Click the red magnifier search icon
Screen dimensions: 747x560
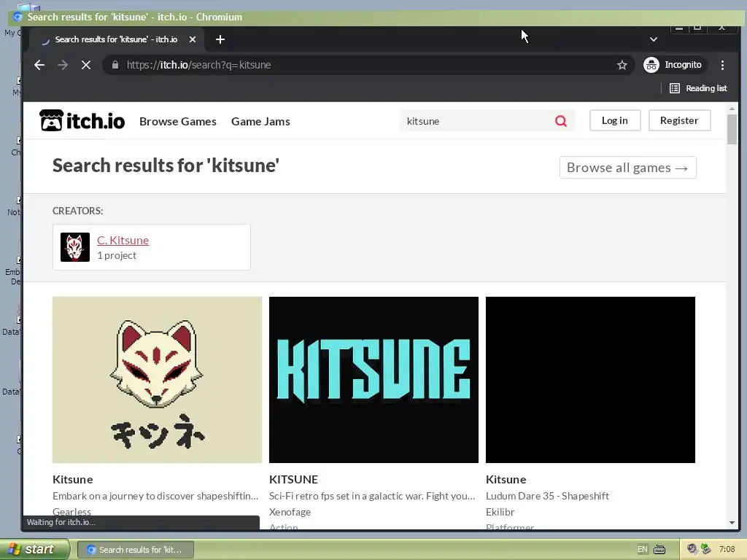tap(561, 121)
